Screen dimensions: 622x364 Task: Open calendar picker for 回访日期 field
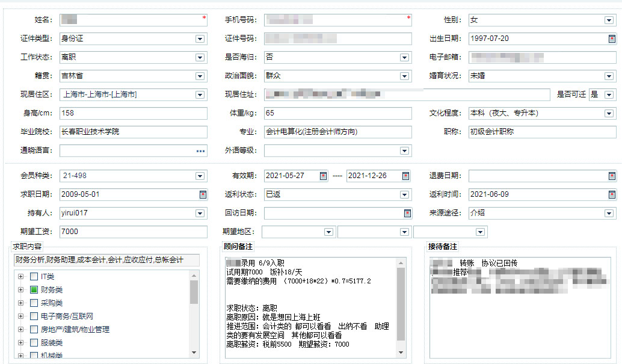click(407, 213)
